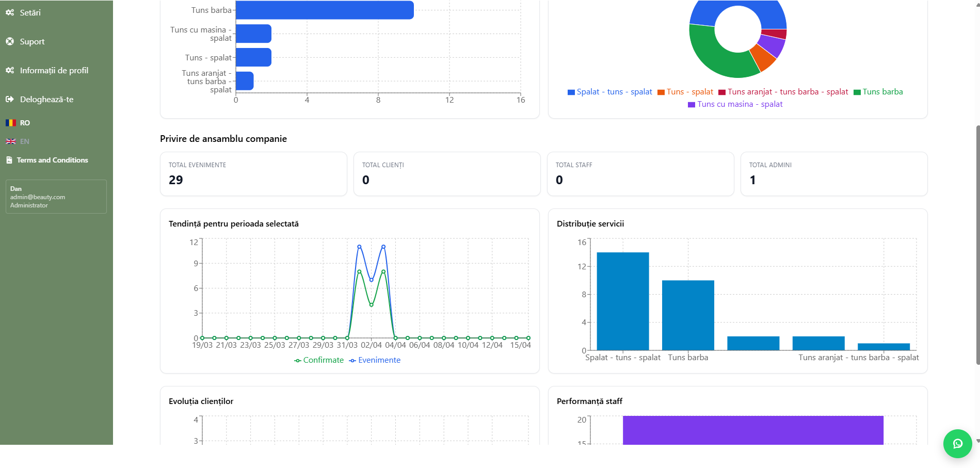Click the Deloghează-te logout icon
This screenshot has height=468, width=980.
(x=10, y=99)
